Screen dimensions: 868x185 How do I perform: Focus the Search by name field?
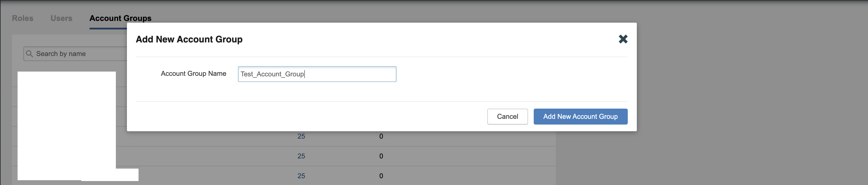click(75, 54)
